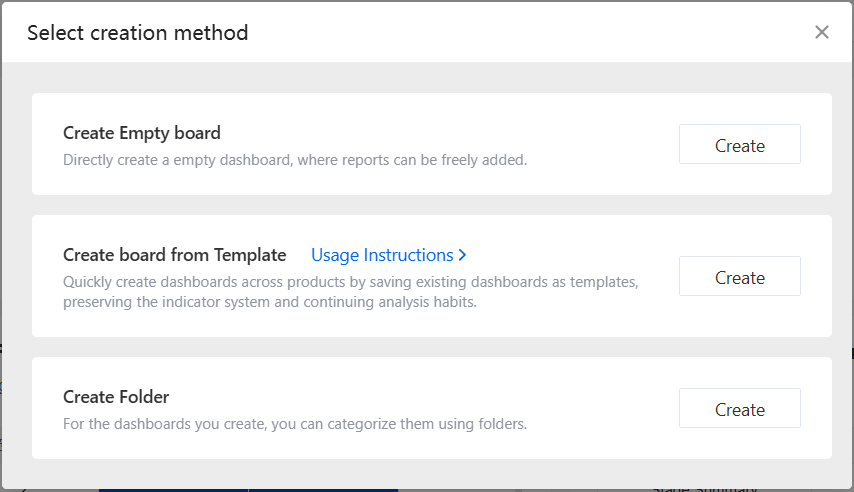Click the empty dialog header bar area
The height and width of the screenshot is (492, 854).
coord(530,32)
